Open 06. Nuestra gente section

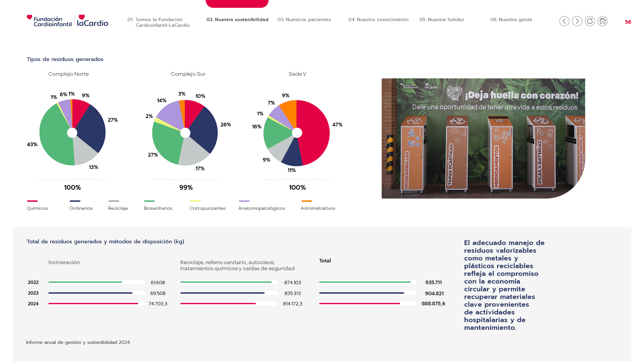(511, 19)
